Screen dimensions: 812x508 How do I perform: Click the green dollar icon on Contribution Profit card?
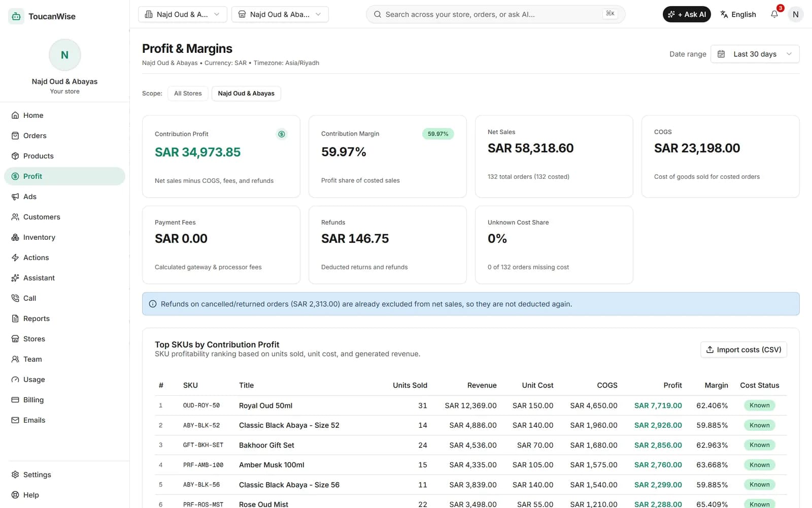click(282, 134)
